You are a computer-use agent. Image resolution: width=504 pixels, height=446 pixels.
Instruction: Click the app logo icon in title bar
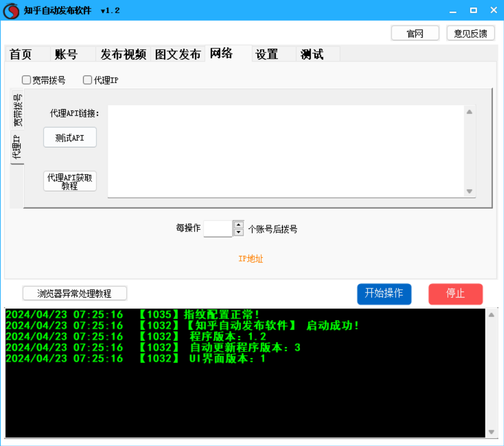11,11
